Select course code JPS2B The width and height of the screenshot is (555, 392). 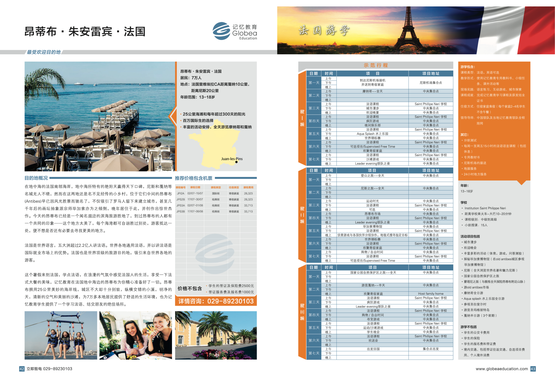(181, 199)
